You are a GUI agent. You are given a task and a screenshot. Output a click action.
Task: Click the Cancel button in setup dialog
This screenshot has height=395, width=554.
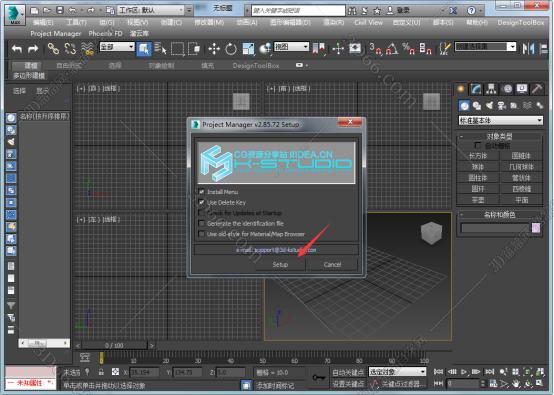click(332, 264)
